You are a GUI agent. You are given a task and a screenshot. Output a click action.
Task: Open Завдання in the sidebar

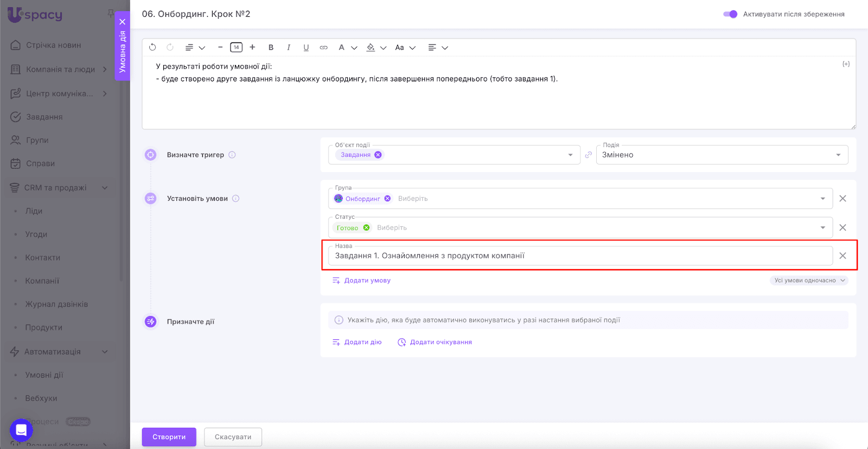tap(44, 117)
